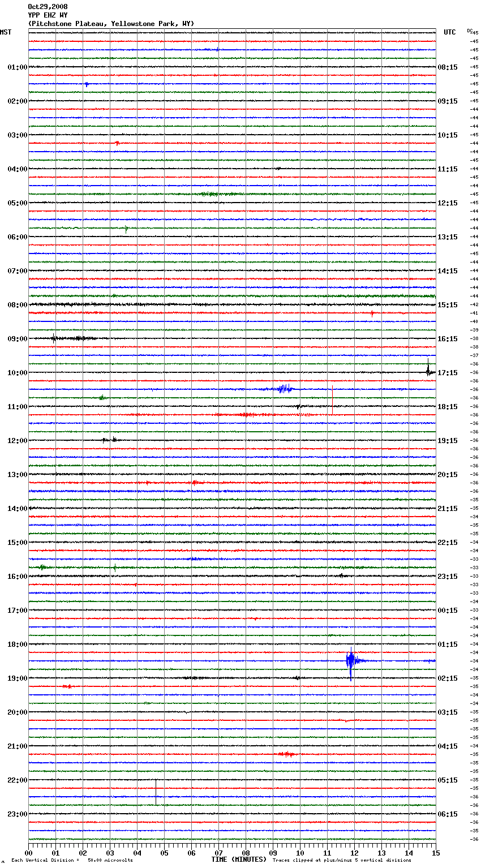481x868 pixels.
Task: Click the 17:15 UTC time label
Action: point(448,373)
